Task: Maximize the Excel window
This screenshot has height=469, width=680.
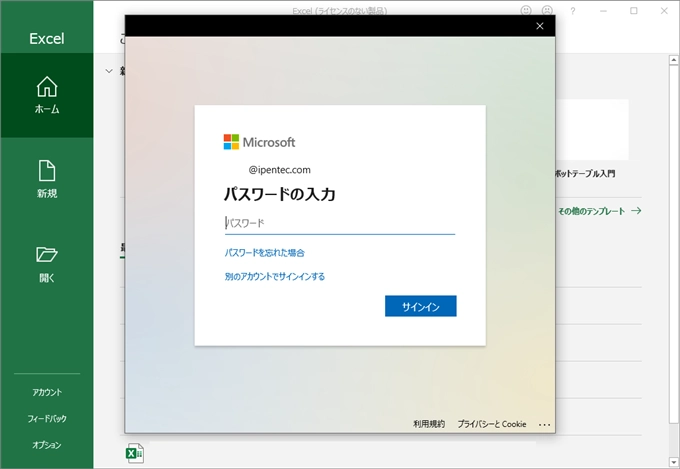Action: point(634,11)
